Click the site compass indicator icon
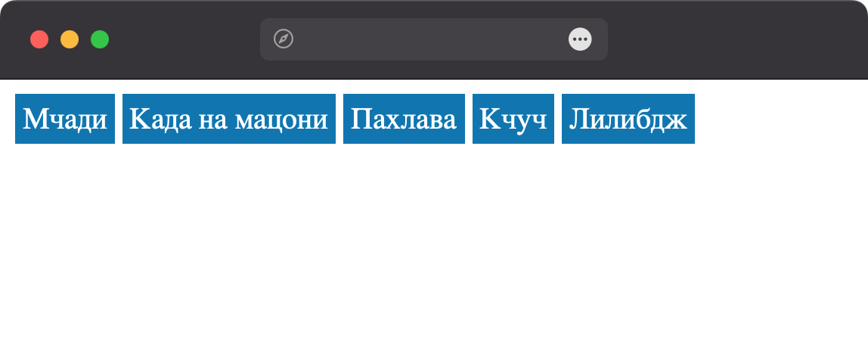The width and height of the screenshot is (868, 339). click(283, 39)
